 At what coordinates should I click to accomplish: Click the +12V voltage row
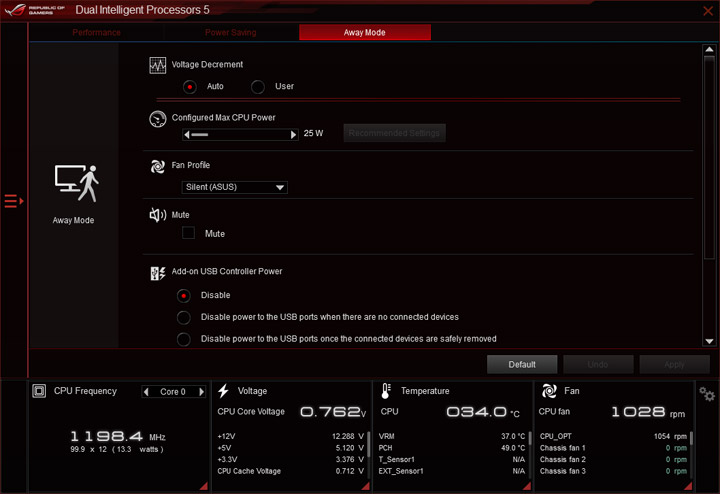pyautogui.click(x=291, y=436)
